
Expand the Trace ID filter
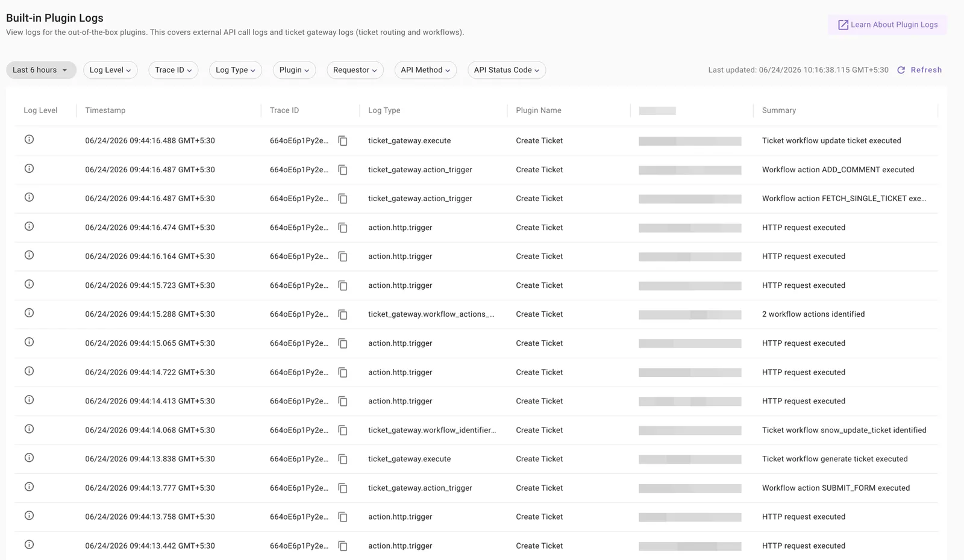(x=174, y=70)
